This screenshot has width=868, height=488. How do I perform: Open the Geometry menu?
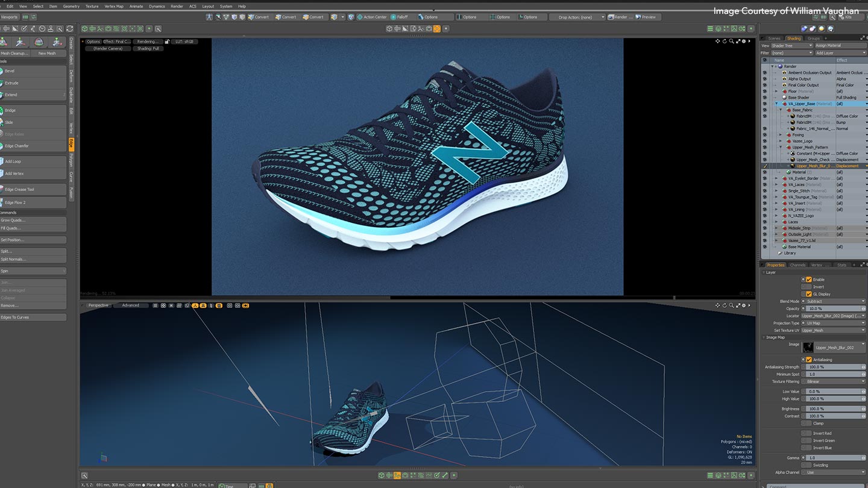[71, 6]
